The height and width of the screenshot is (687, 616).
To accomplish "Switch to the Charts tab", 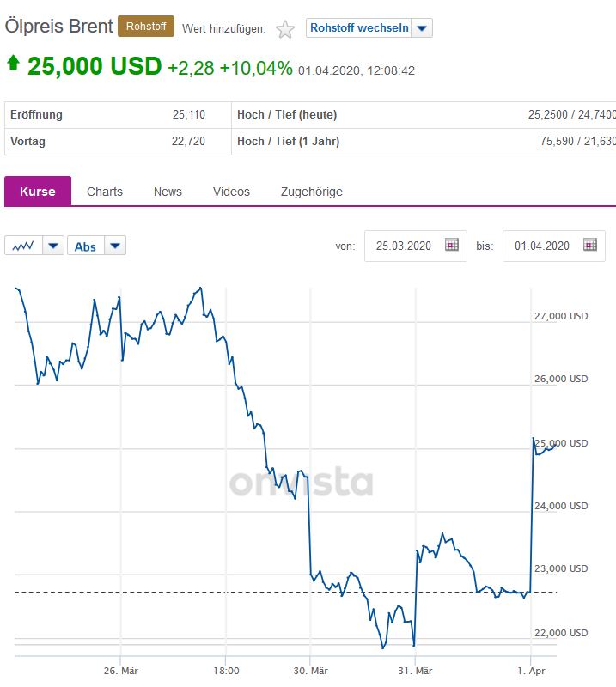I will pos(105,192).
